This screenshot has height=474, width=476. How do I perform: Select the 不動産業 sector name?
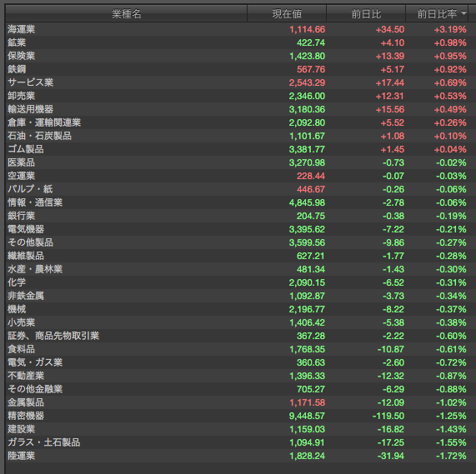[x=26, y=376]
